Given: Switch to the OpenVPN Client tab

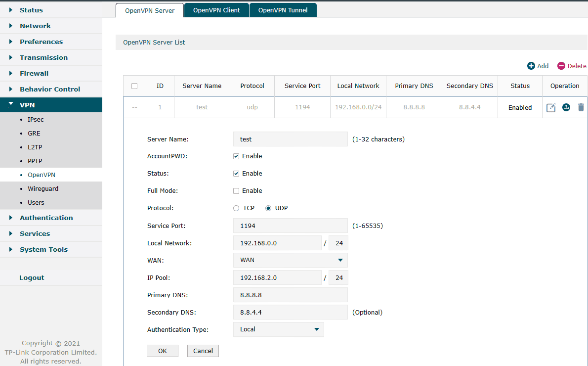Looking at the screenshot, I should (216, 10).
